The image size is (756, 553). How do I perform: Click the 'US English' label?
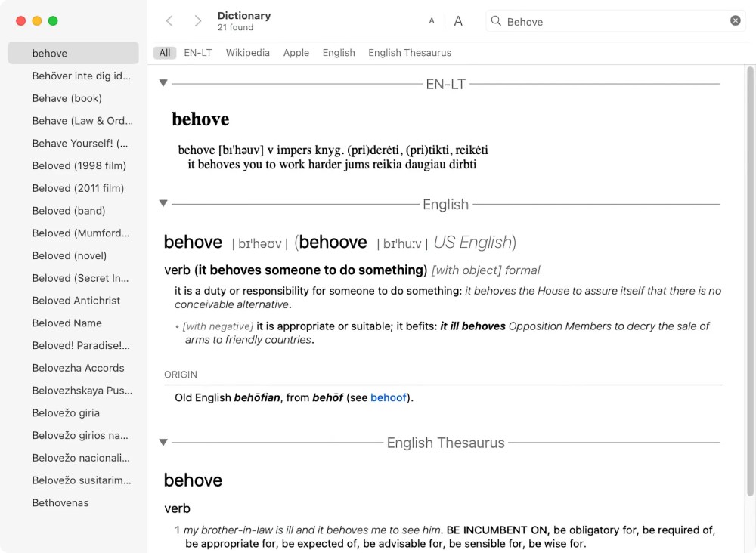tap(472, 242)
